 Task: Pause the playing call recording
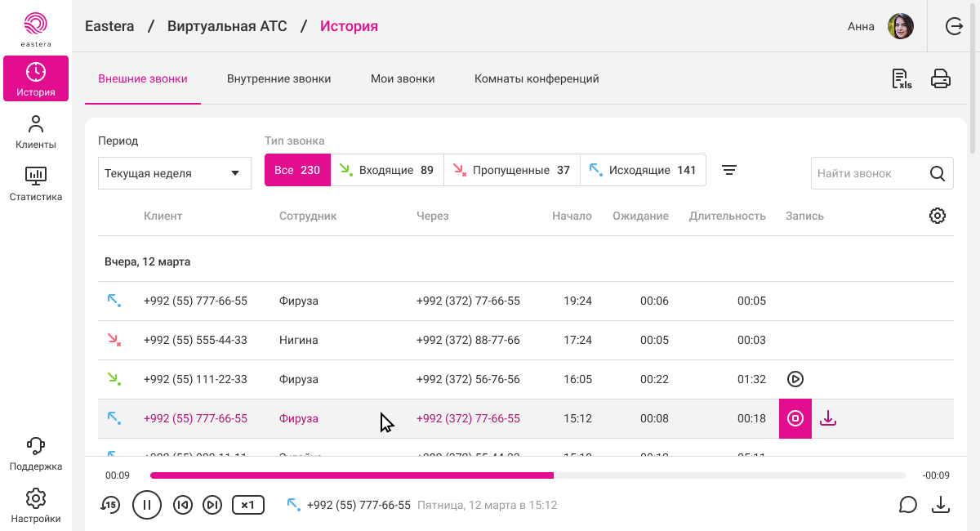point(147,505)
